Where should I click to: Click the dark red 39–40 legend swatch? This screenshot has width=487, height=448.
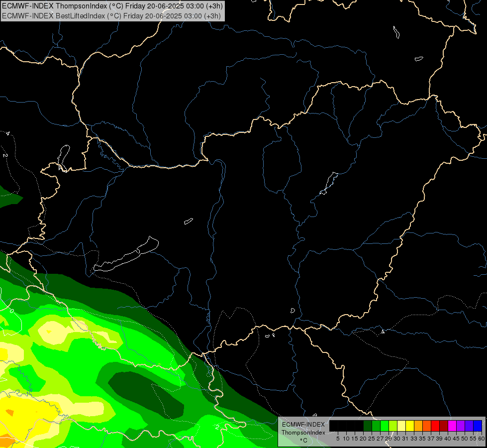(444, 426)
